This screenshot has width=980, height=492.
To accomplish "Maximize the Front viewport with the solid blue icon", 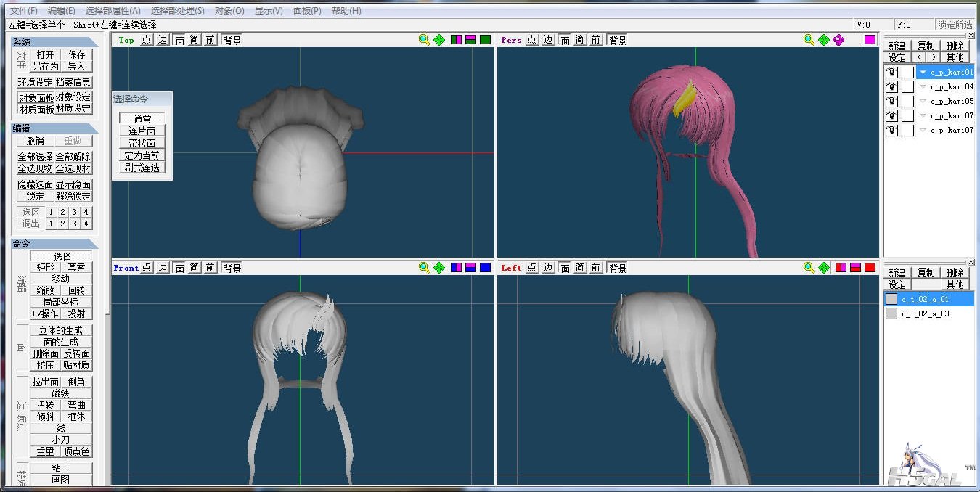I will tap(485, 268).
